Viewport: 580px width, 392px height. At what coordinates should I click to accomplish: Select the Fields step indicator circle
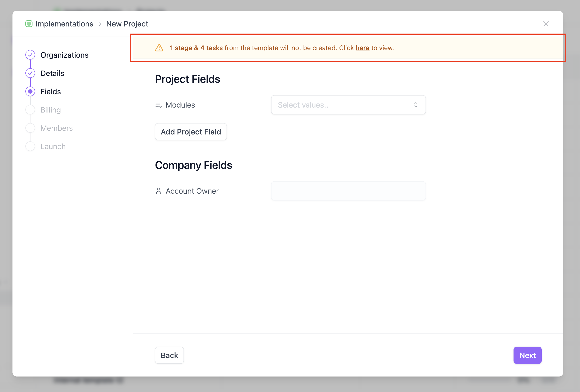coord(30,92)
